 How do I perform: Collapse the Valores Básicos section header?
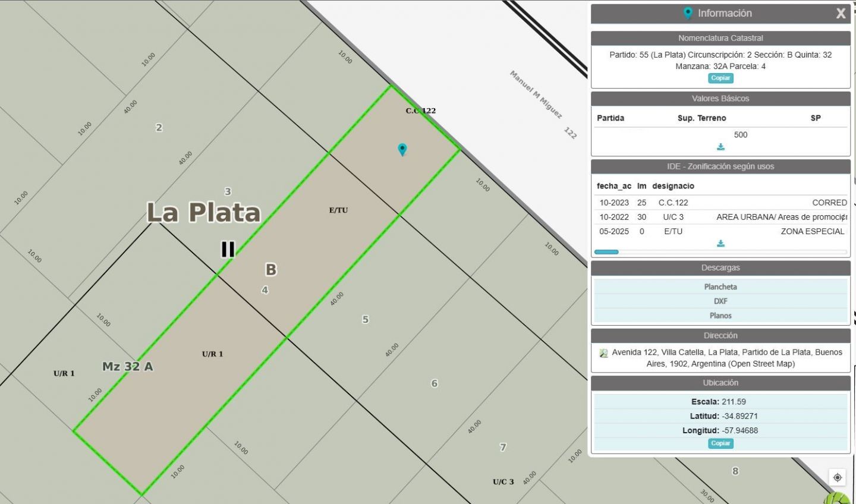click(720, 99)
